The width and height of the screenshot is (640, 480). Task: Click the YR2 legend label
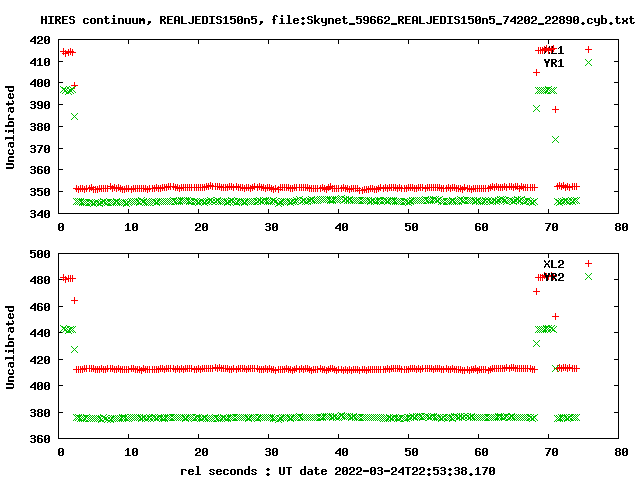[x=554, y=277]
